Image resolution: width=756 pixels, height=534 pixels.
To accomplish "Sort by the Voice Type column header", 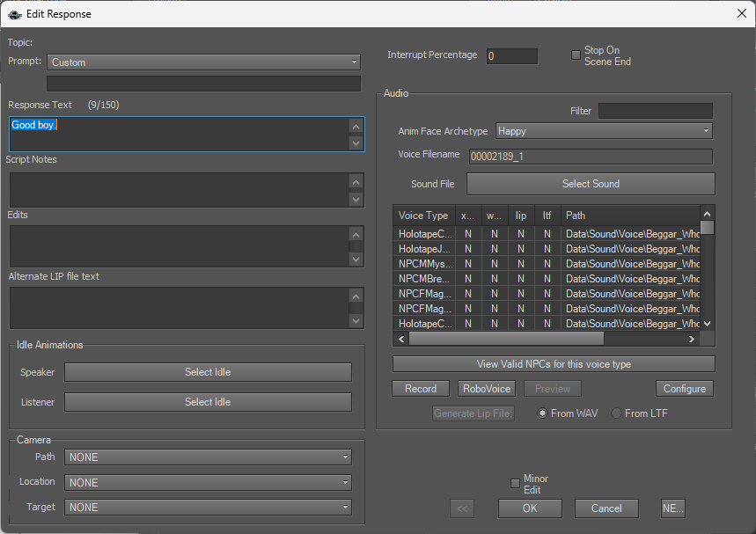I will pyautogui.click(x=424, y=216).
